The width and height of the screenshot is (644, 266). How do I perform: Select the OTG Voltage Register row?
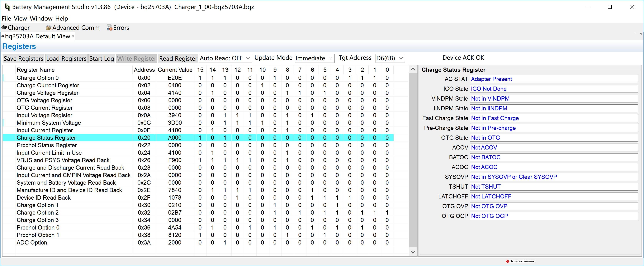198,100
